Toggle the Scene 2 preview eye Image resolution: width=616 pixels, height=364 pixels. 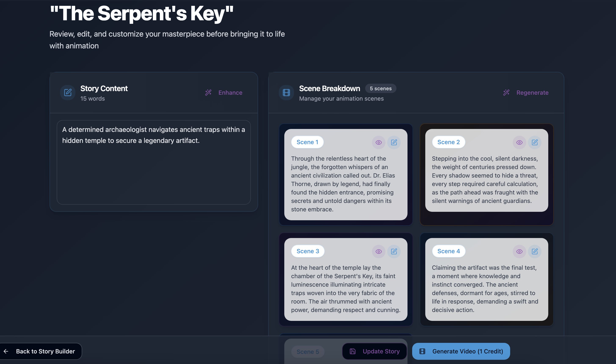(519, 142)
